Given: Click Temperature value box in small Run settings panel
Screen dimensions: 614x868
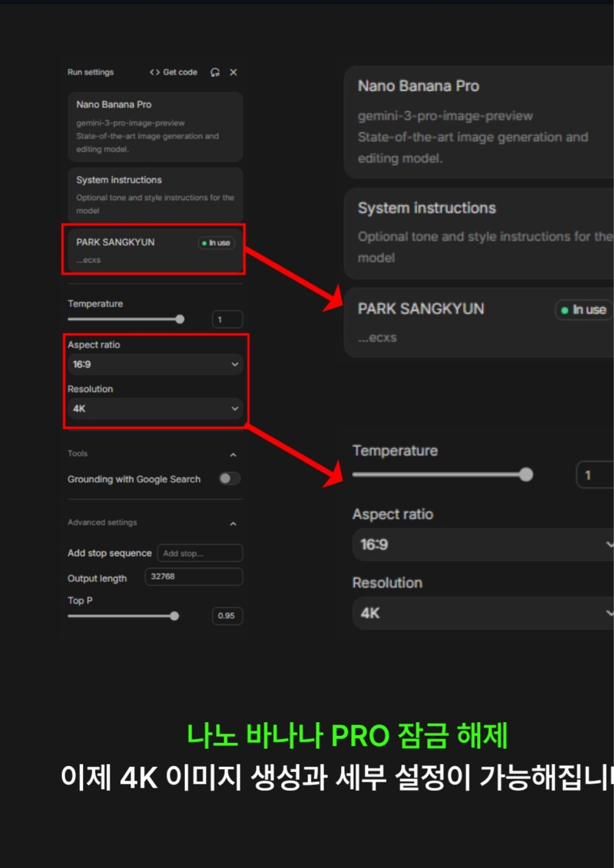Looking at the screenshot, I should click(x=228, y=319).
